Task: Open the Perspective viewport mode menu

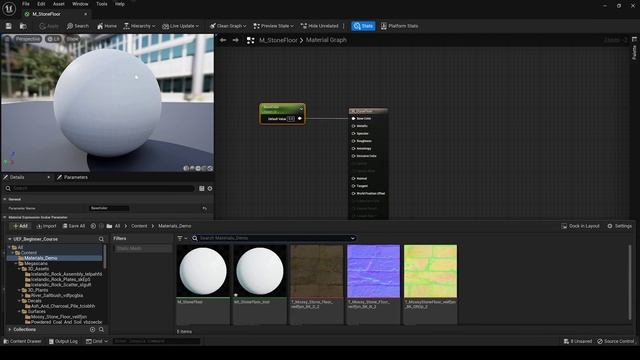Action: [x=28, y=39]
